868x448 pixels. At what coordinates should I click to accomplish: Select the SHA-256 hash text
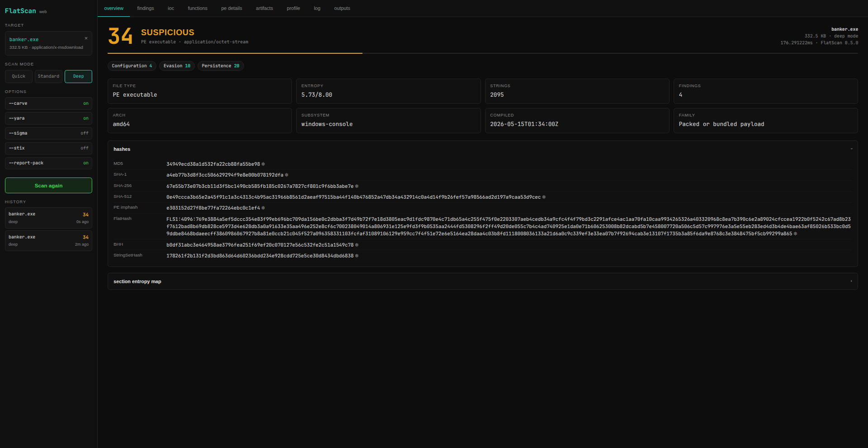click(260, 186)
